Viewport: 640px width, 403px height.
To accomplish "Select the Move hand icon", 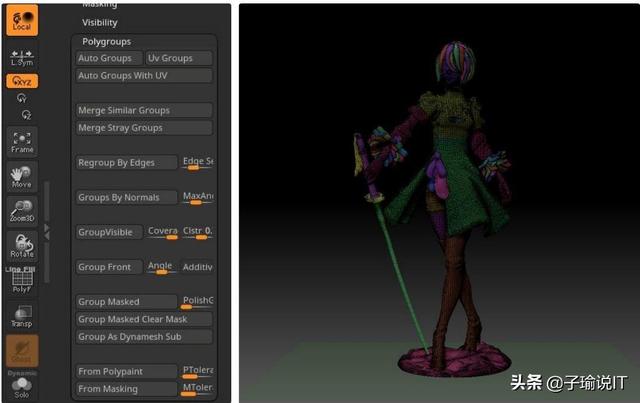I will point(22,177).
